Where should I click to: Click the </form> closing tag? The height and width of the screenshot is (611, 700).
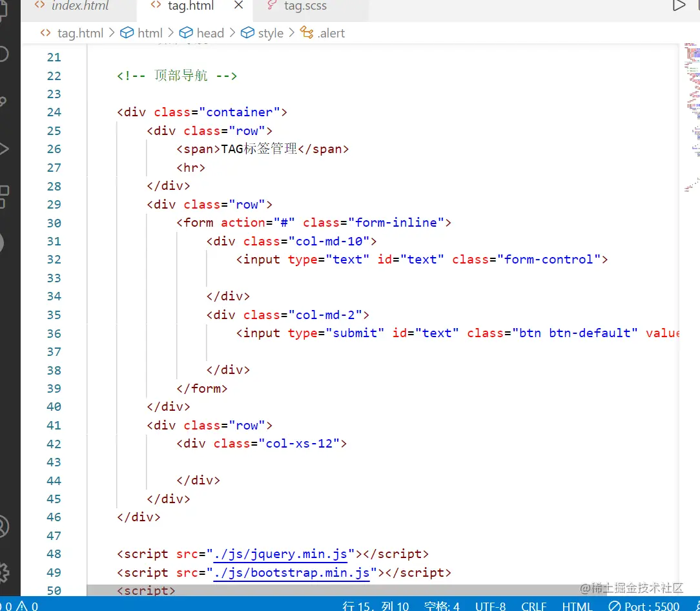pos(201,389)
